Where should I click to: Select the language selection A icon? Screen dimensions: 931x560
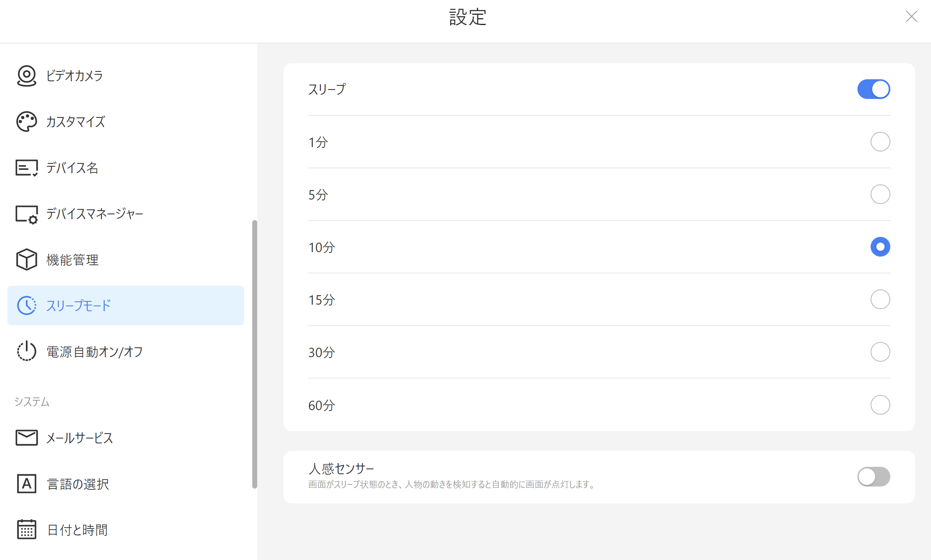pos(27,484)
